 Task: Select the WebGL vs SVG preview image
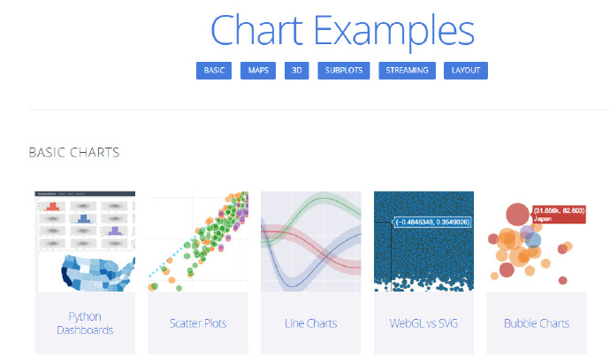point(423,241)
